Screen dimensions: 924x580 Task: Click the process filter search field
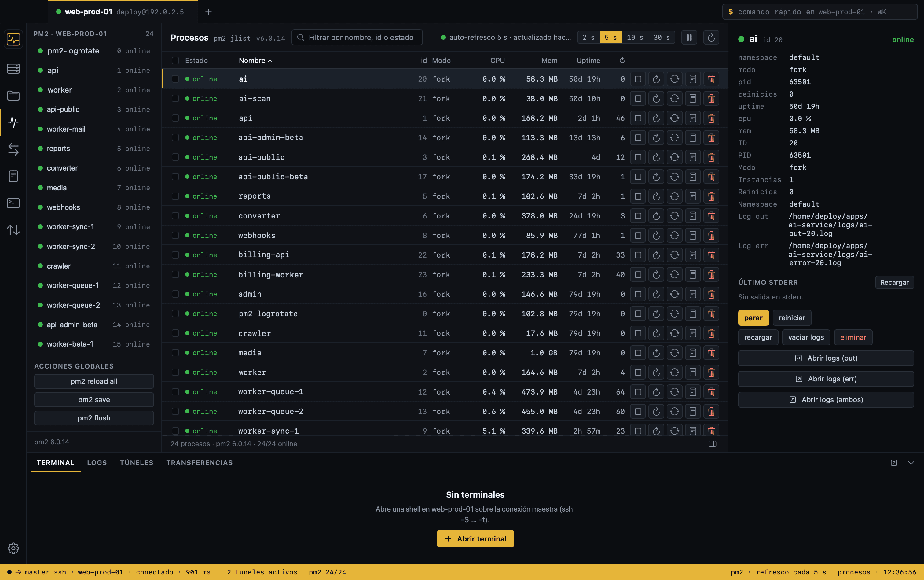[357, 38]
